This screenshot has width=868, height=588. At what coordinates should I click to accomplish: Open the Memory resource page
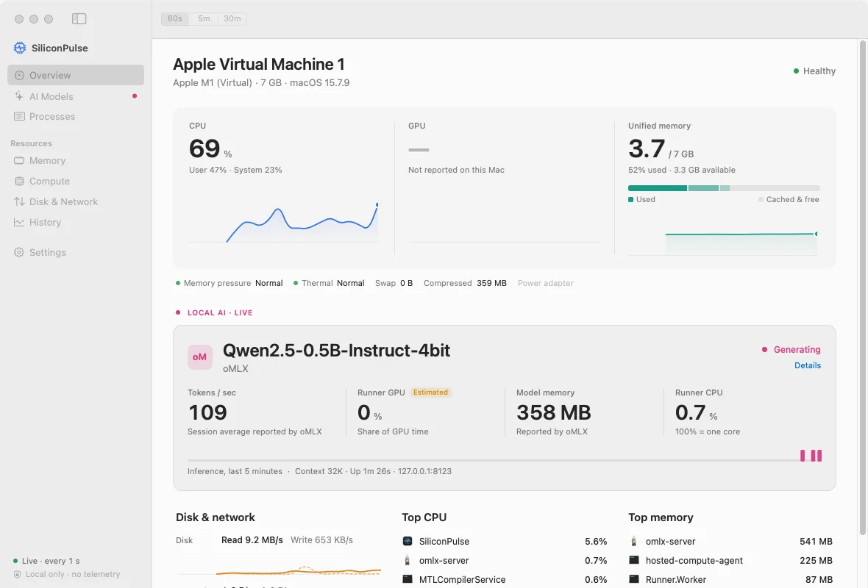pos(76,160)
